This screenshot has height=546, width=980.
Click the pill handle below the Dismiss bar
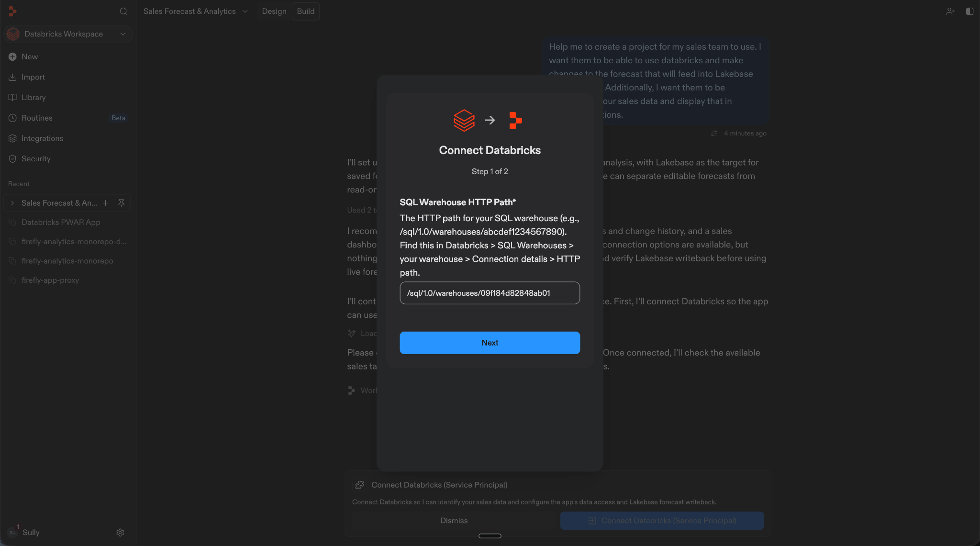point(490,536)
